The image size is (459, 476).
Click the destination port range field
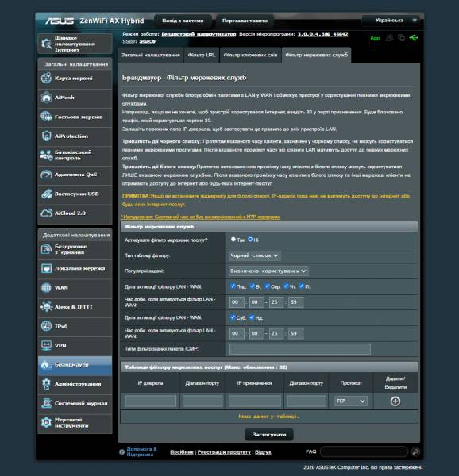click(307, 401)
